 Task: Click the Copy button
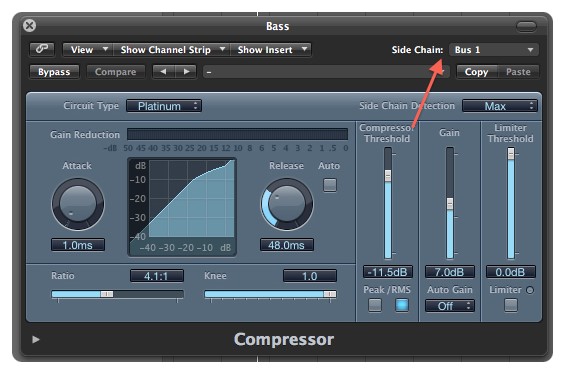(476, 72)
